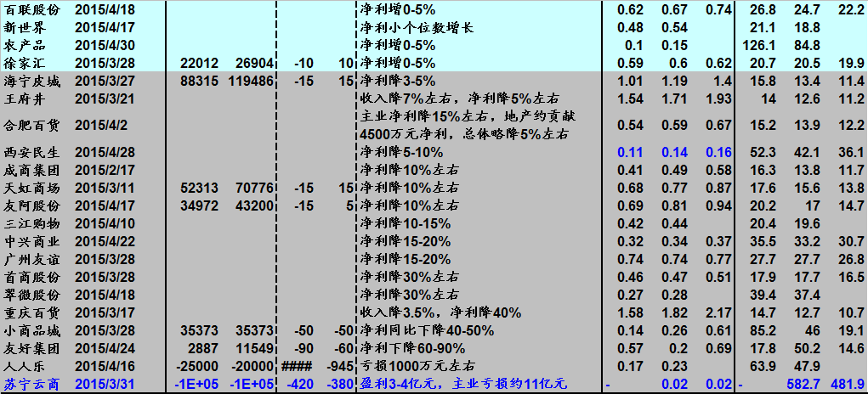Select the date cell 2015/3/27
This screenshot has height=394, width=868.
[x=105, y=82]
